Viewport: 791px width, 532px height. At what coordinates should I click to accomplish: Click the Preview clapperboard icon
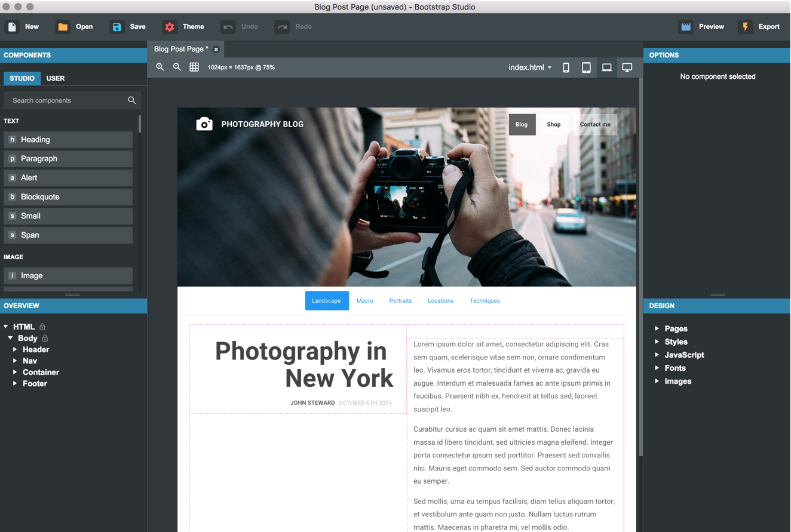coord(686,27)
